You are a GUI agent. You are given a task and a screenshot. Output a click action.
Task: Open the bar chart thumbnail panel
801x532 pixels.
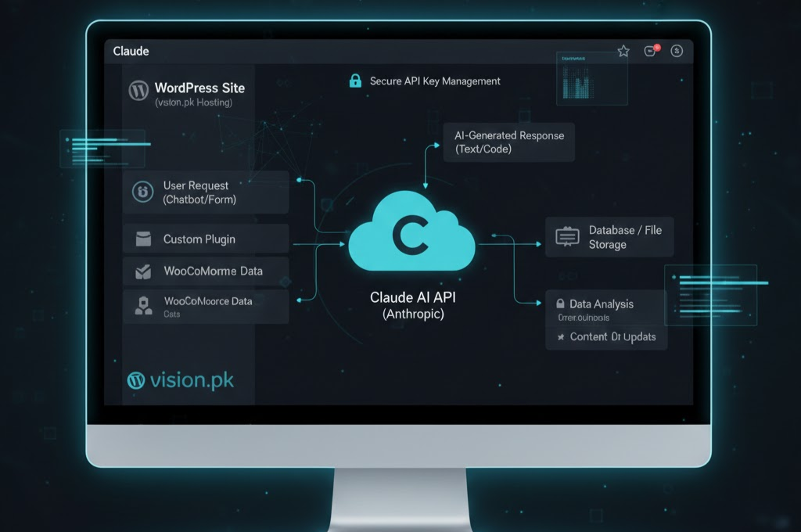click(591, 79)
